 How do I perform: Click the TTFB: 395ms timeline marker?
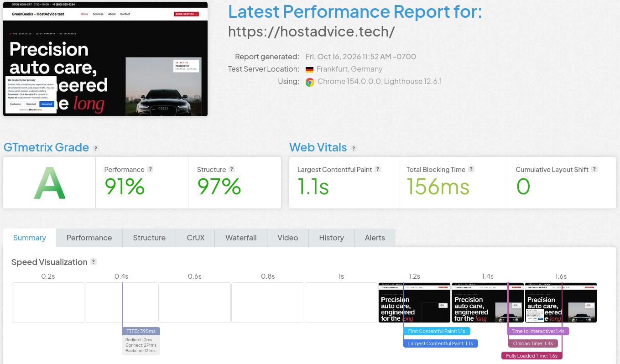(141, 331)
